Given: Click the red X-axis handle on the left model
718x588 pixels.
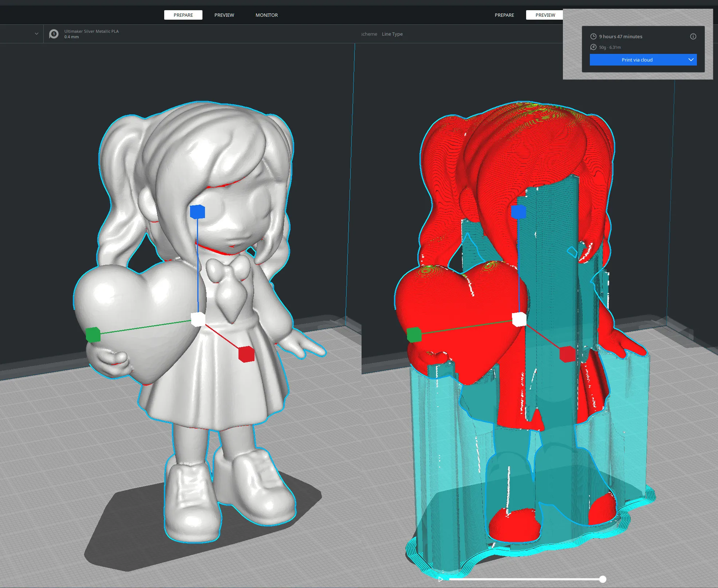Looking at the screenshot, I should coord(246,354).
